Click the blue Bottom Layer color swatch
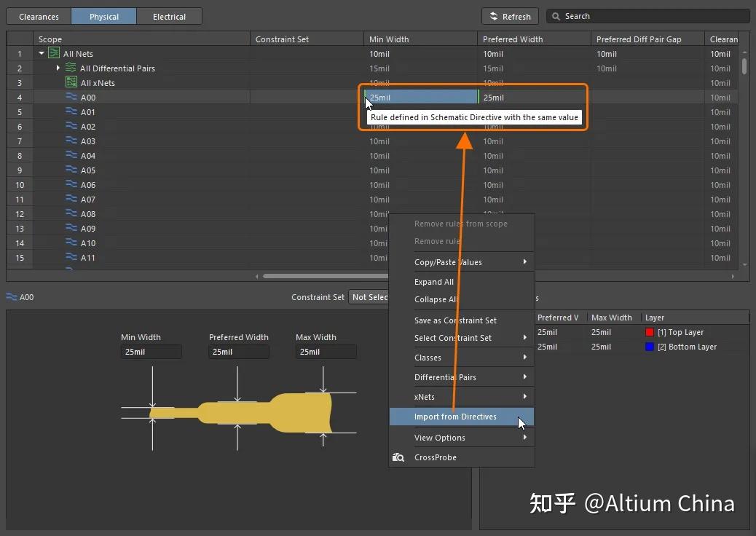The width and height of the screenshot is (756, 536). pos(650,347)
